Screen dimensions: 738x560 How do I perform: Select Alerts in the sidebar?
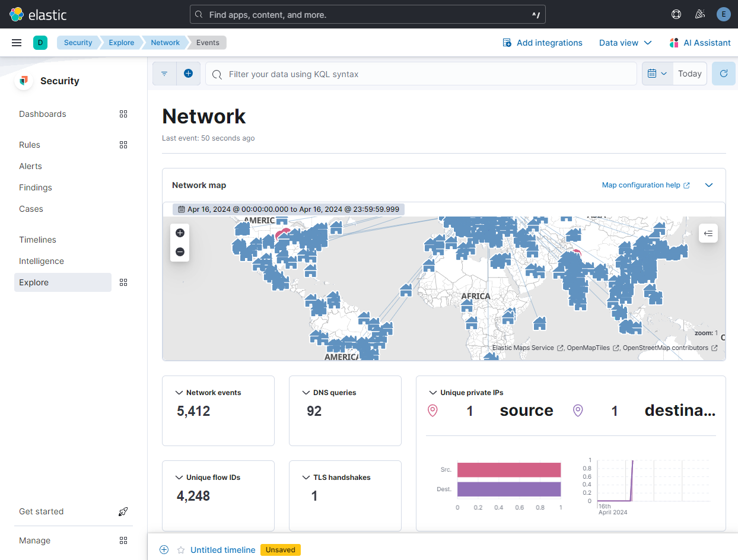click(x=30, y=166)
